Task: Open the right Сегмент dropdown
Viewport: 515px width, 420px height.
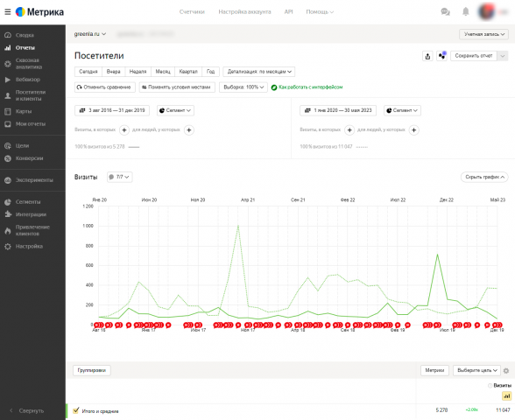Action: [402, 110]
